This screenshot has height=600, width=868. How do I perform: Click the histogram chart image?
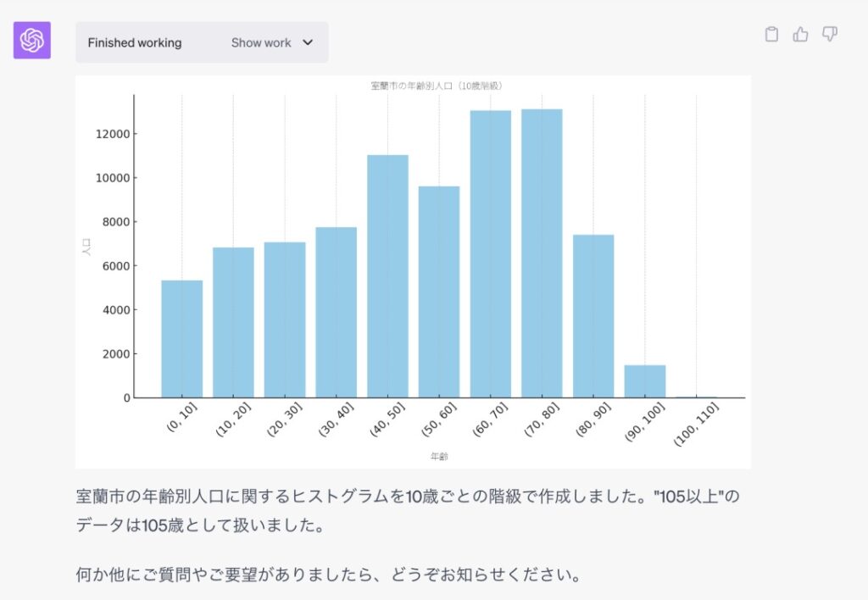tap(413, 272)
